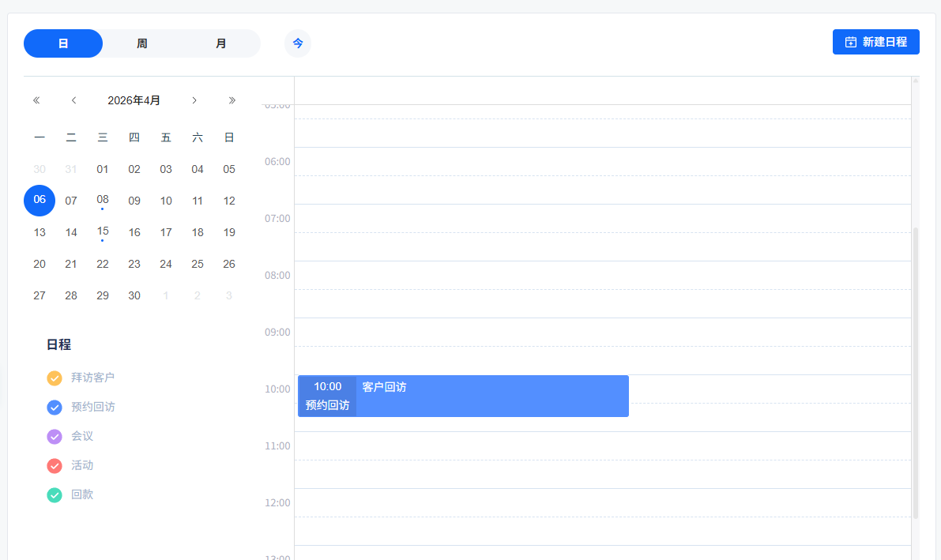941x560 pixels.
Task: Toggle the 会议 schedule filter
Action: click(55, 437)
